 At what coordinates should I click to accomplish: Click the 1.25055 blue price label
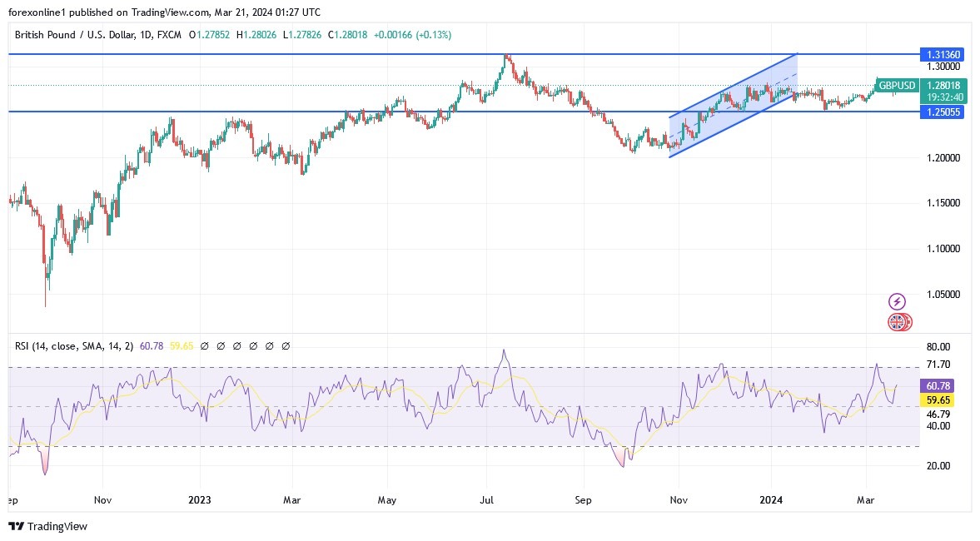tap(942, 112)
